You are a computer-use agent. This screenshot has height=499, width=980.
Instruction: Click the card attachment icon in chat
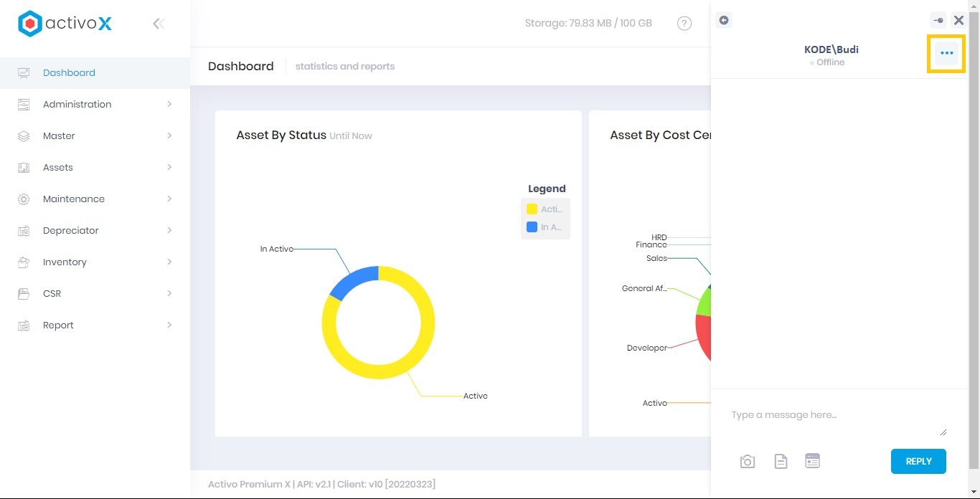tap(812, 461)
